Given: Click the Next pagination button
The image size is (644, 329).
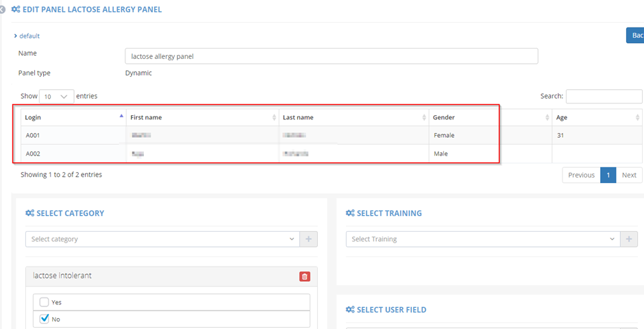Looking at the screenshot, I should click(x=629, y=175).
